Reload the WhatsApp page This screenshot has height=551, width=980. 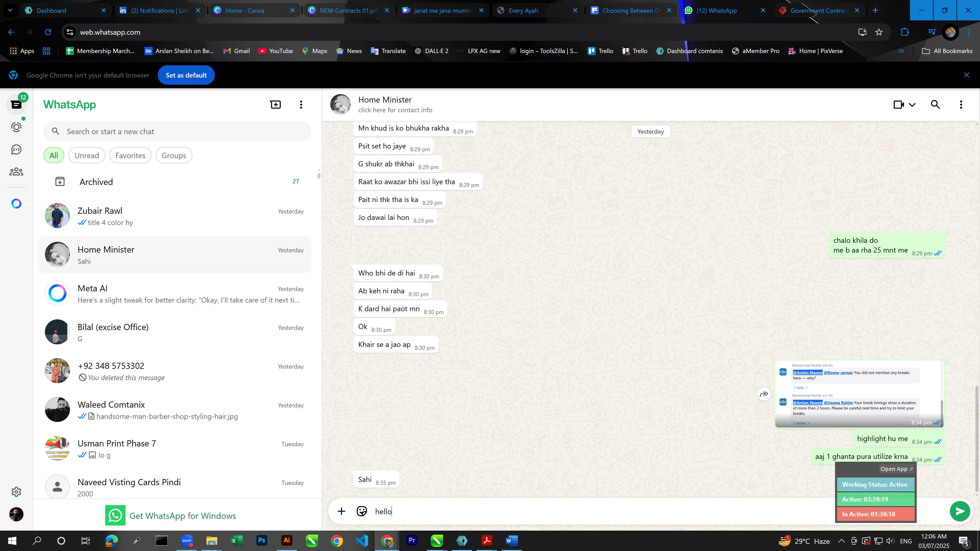[x=48, y=32]
